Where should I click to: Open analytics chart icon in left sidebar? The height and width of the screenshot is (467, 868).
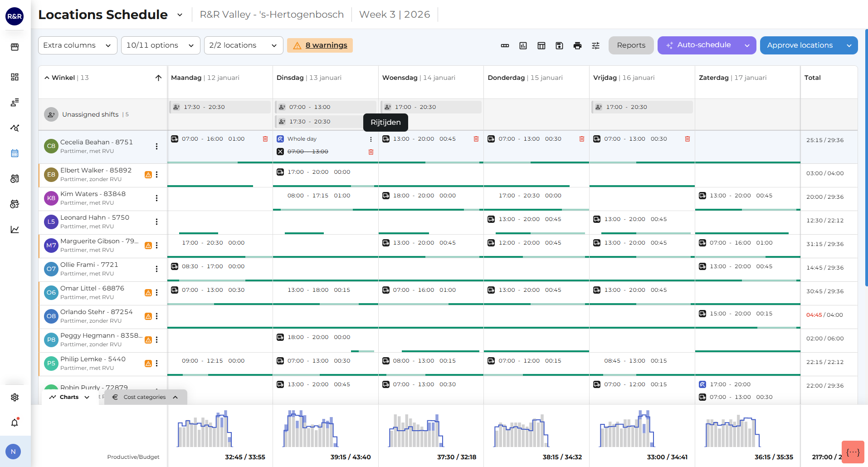pyautogui.click(x=15, y=229)
